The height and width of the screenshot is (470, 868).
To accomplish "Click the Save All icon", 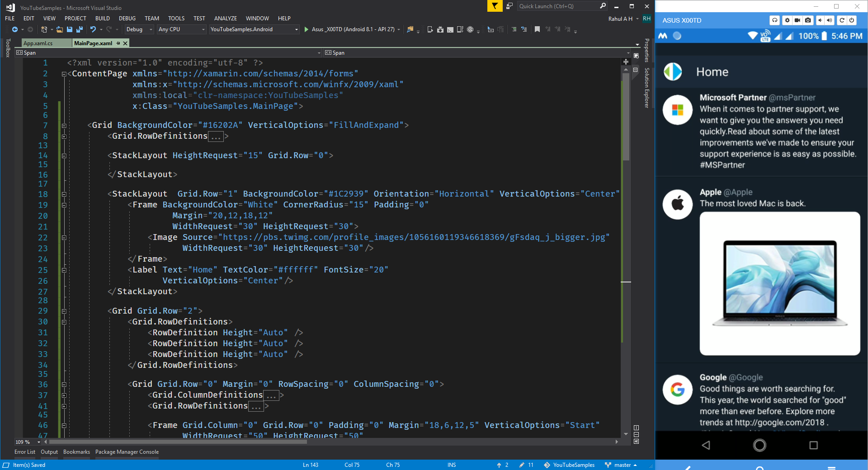I will (x=80, y=29).
